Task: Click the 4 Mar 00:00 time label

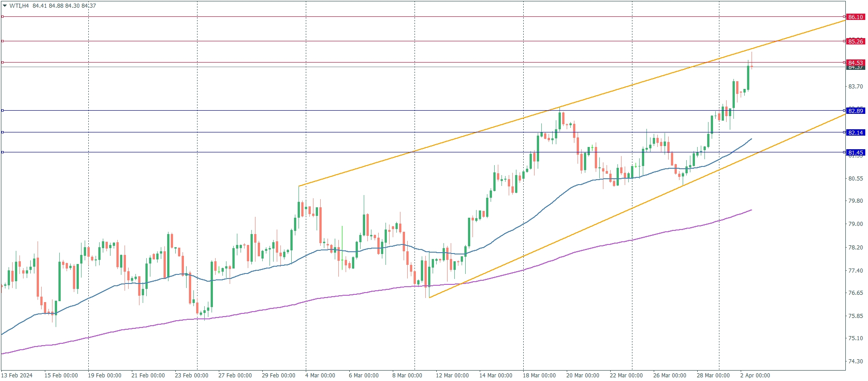Action: pyautogui.click(x=320, y=375)
